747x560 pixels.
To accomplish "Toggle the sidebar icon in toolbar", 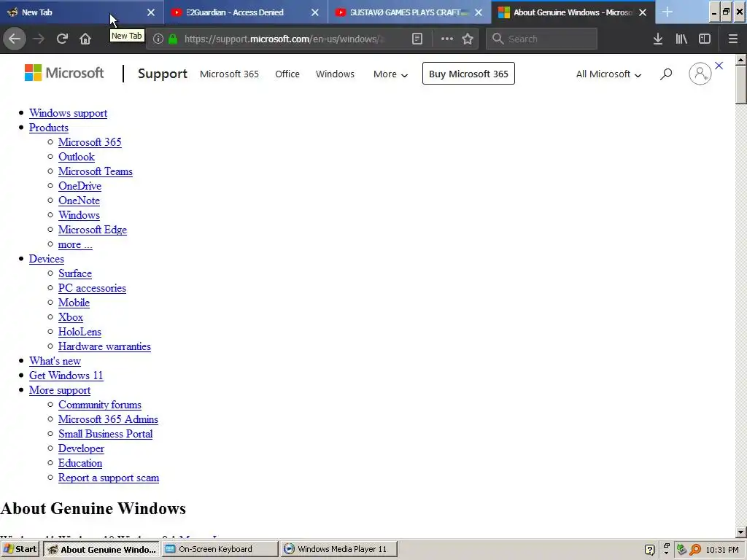I will (x=705, y=39).
